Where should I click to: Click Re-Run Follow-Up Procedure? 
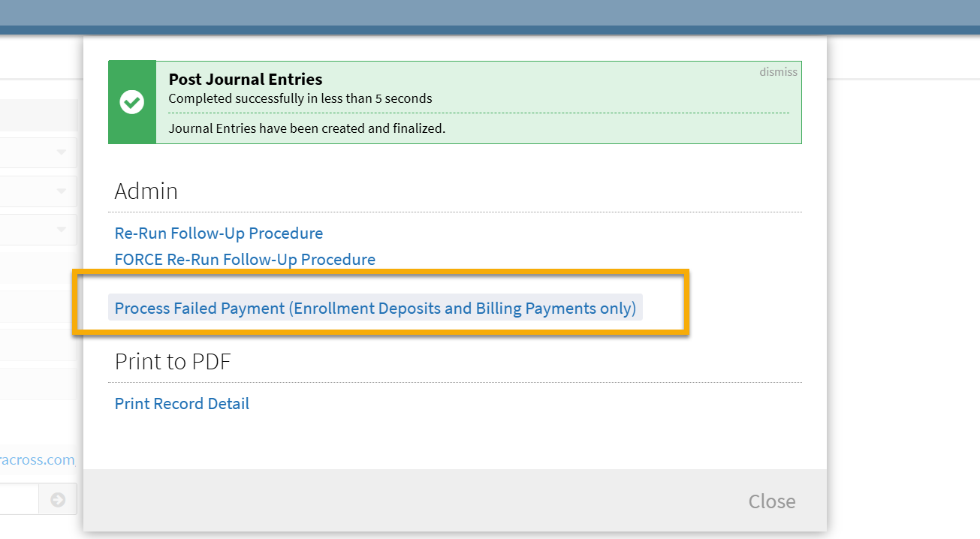click(219, 233)
